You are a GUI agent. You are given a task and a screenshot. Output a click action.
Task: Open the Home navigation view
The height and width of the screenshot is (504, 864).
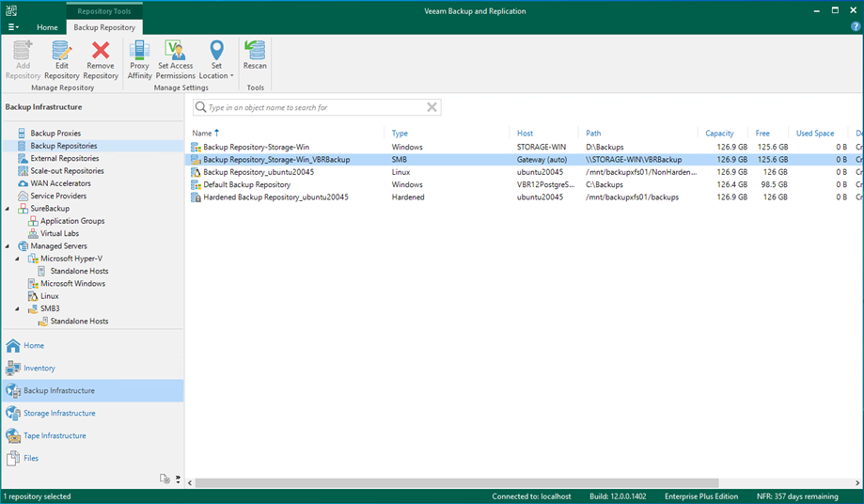coord(92,345)
